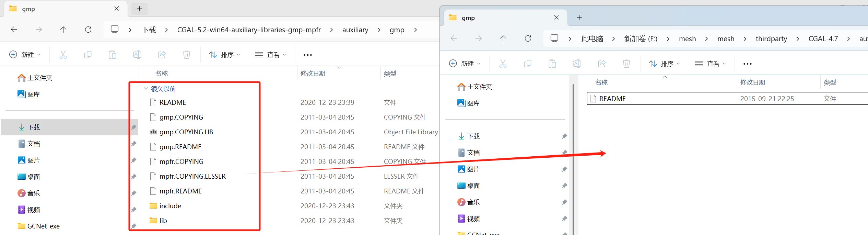Screen dimensions: 868x235
Task: Refresh the left gmp window
Action: click(88, 30)
